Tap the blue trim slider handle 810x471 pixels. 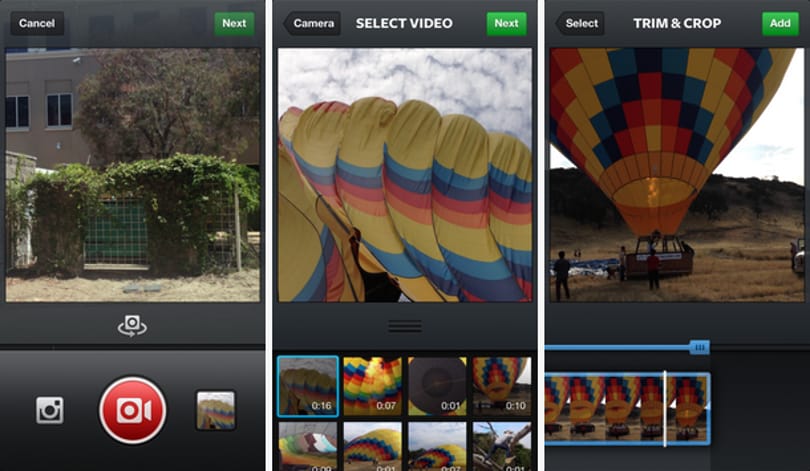[x=699, y=347]
